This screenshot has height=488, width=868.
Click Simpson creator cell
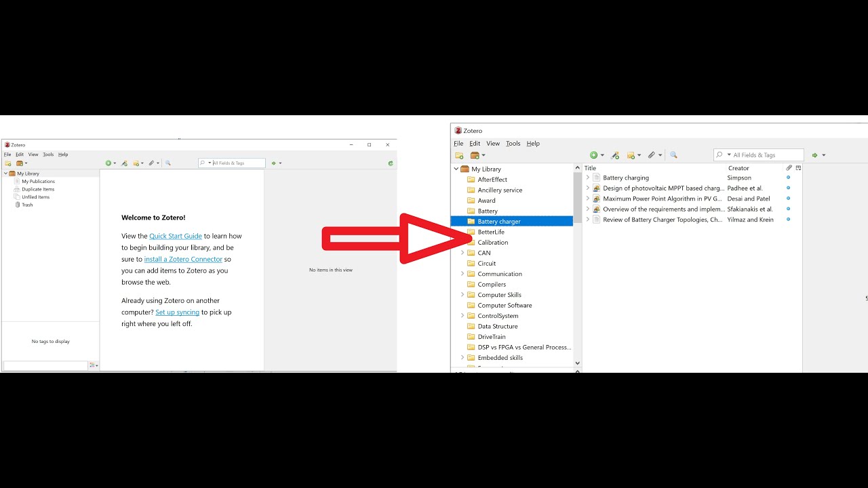point(739,178)
